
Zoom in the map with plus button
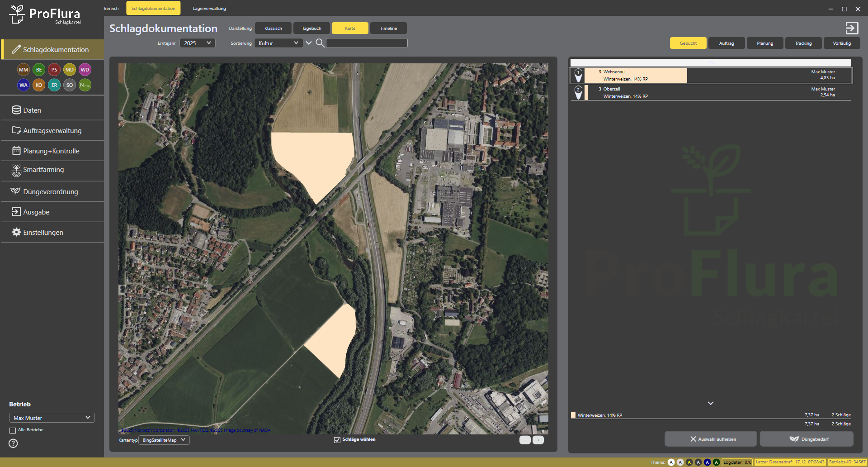click(x=538, y=440)
